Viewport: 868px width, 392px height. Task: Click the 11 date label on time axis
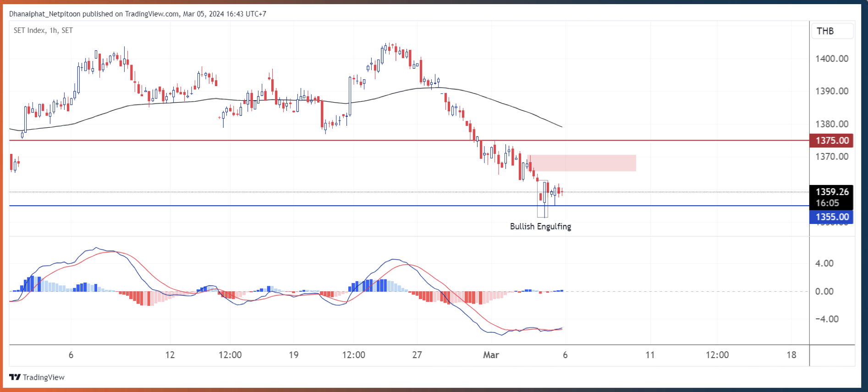coord(650,355)
